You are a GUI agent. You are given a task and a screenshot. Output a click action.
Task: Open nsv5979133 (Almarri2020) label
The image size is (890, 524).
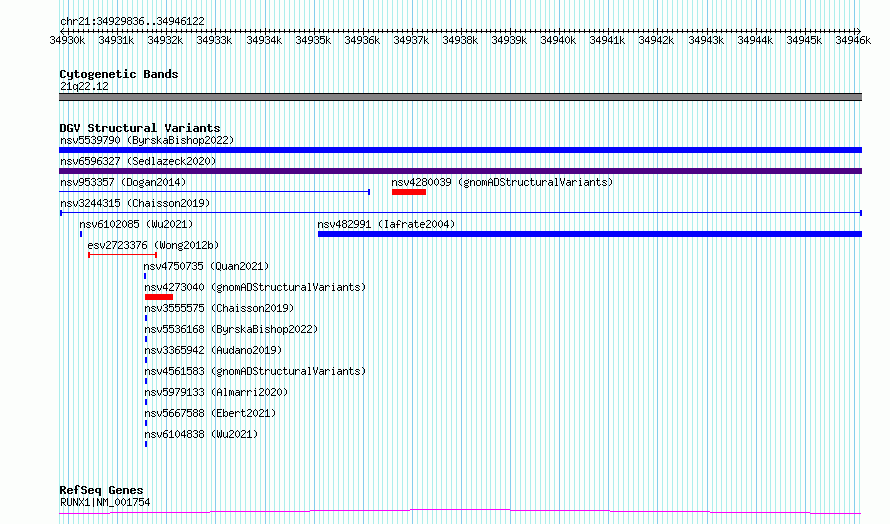point(216,392)
